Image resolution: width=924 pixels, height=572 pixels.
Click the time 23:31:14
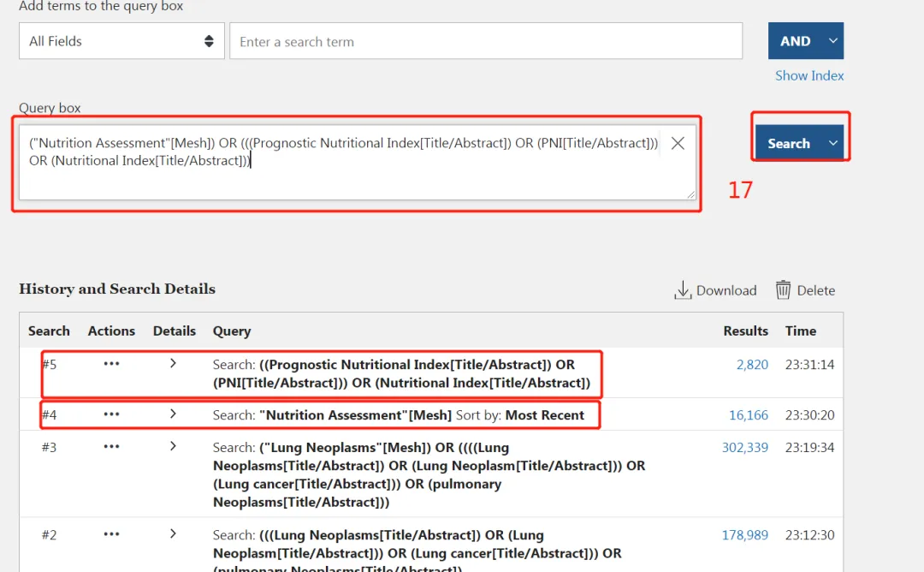(809, 365)
